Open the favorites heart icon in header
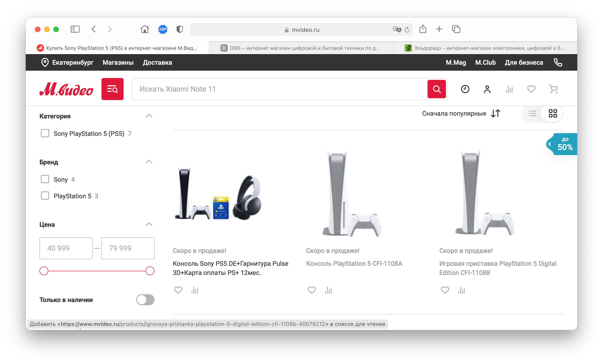The width and height of the screenshot is (603, 364). click(x=531, y=89)
